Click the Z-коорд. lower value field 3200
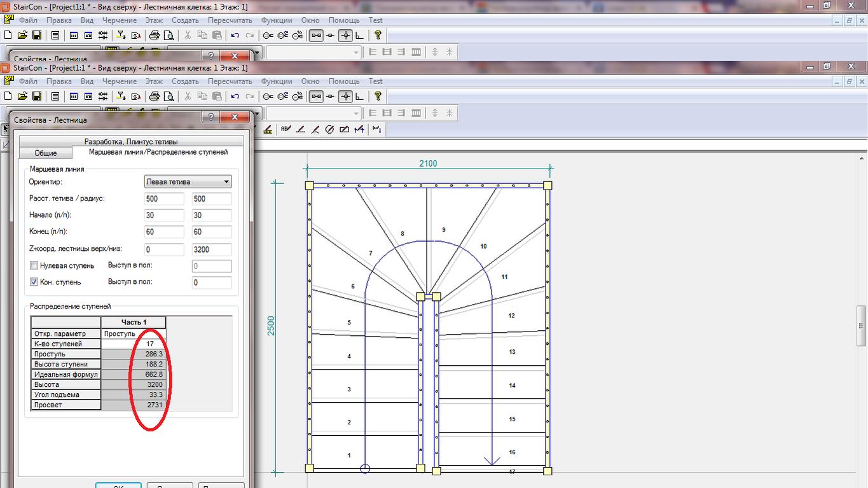The height and width of the screenshot is (488, 868). [211, 249]
